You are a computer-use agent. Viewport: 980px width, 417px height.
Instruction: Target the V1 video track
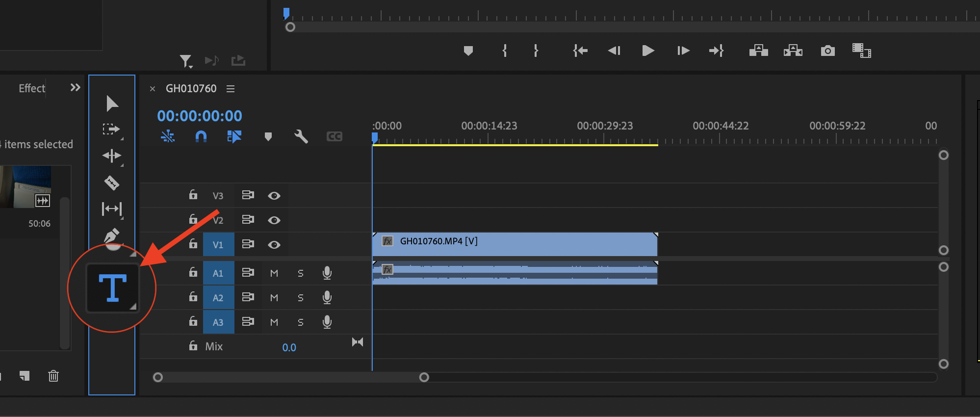218,245
